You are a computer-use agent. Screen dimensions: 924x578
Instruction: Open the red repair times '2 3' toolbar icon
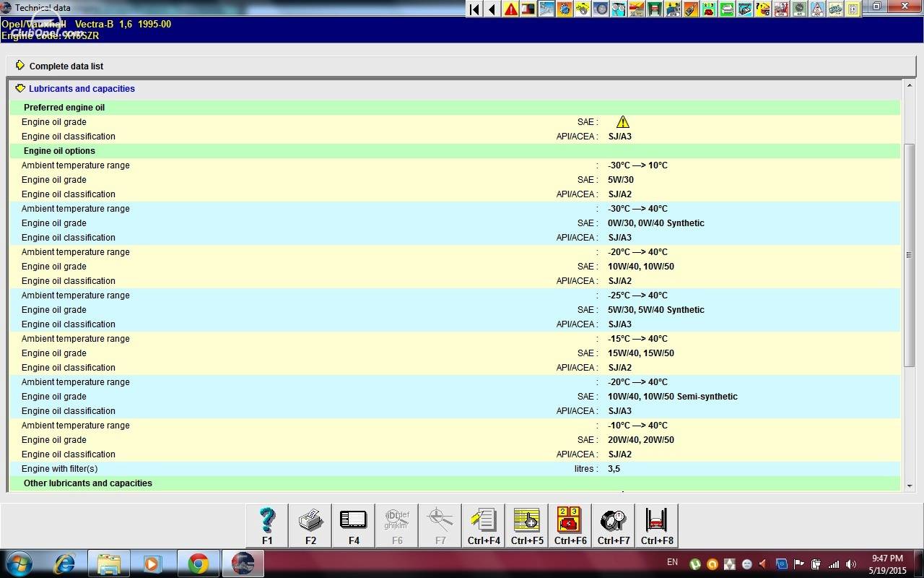coord(709,9)
